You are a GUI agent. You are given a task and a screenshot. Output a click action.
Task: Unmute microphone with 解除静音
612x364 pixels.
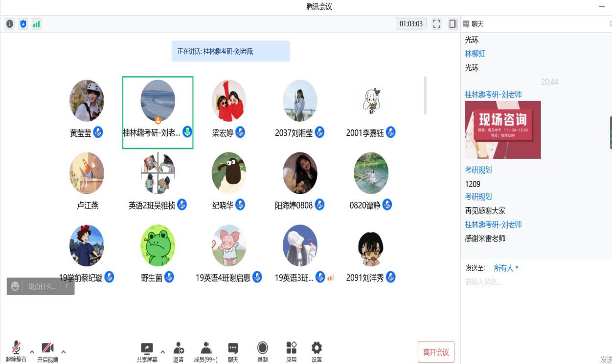click(x=16, y=352)
